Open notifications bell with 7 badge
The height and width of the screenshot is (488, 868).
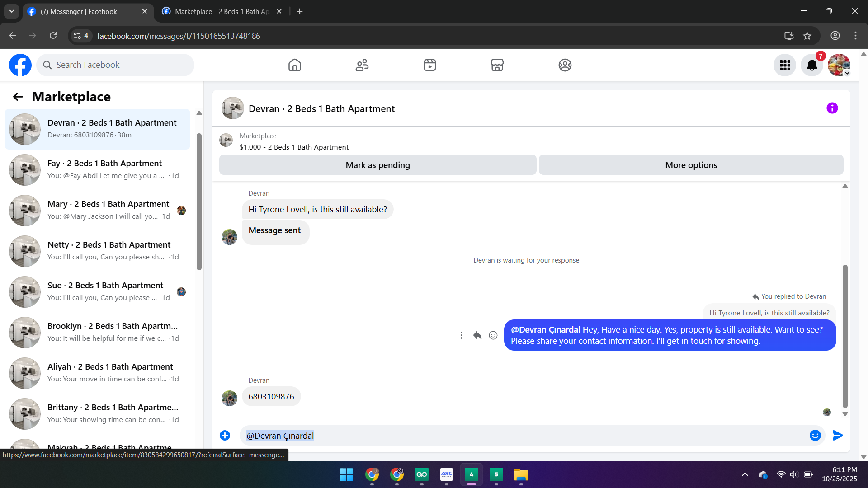(x=812, y=66)
